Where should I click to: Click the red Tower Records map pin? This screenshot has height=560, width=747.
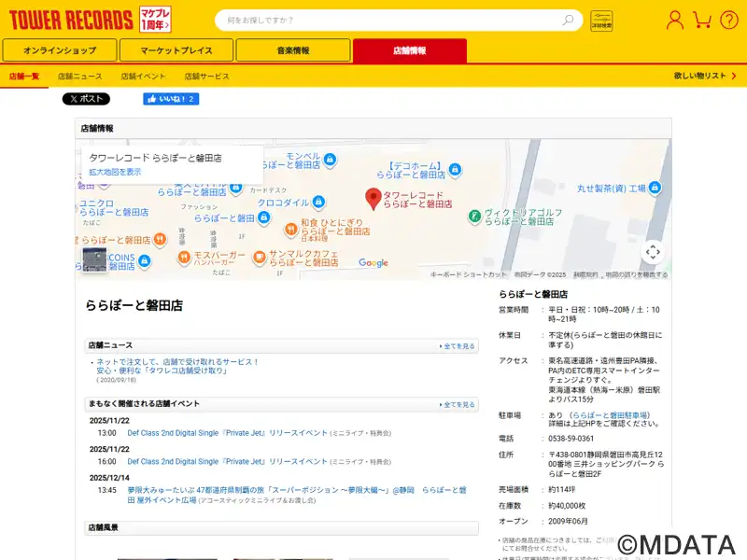(373, 199)
